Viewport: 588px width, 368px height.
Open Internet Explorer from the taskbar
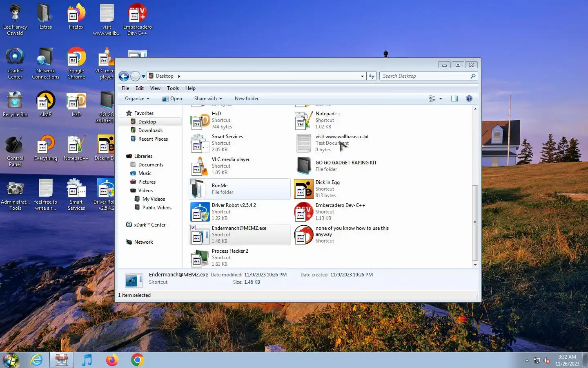[37, 360]
